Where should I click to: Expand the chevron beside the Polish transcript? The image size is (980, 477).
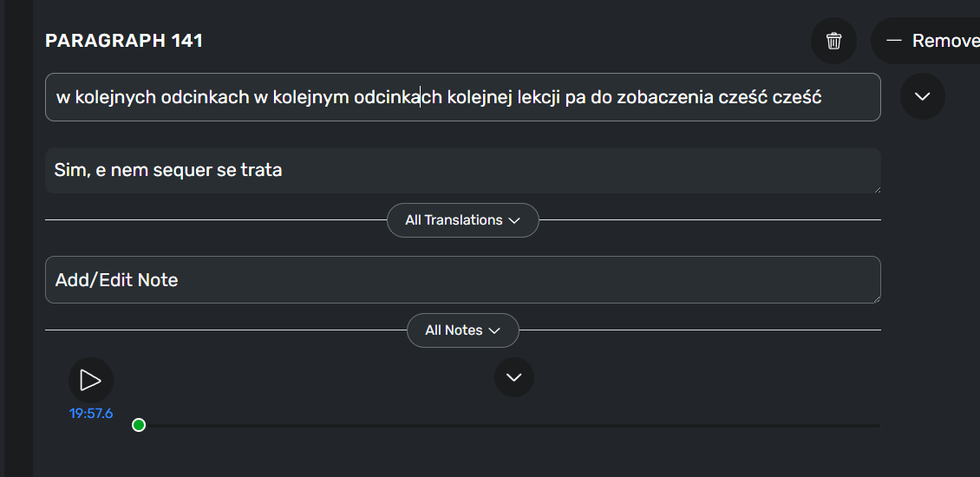point(922,97)
